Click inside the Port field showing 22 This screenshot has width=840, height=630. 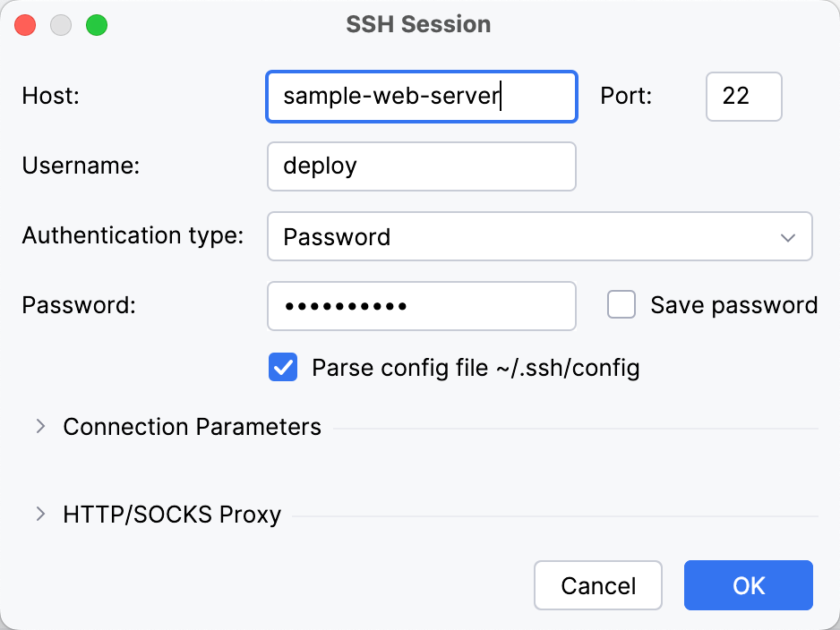(743, 96)
